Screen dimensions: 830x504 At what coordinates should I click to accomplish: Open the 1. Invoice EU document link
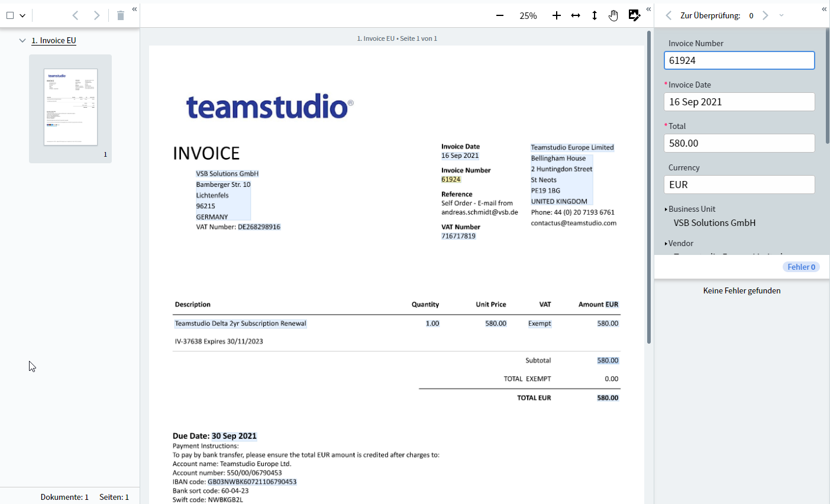(x=54, y=40)
